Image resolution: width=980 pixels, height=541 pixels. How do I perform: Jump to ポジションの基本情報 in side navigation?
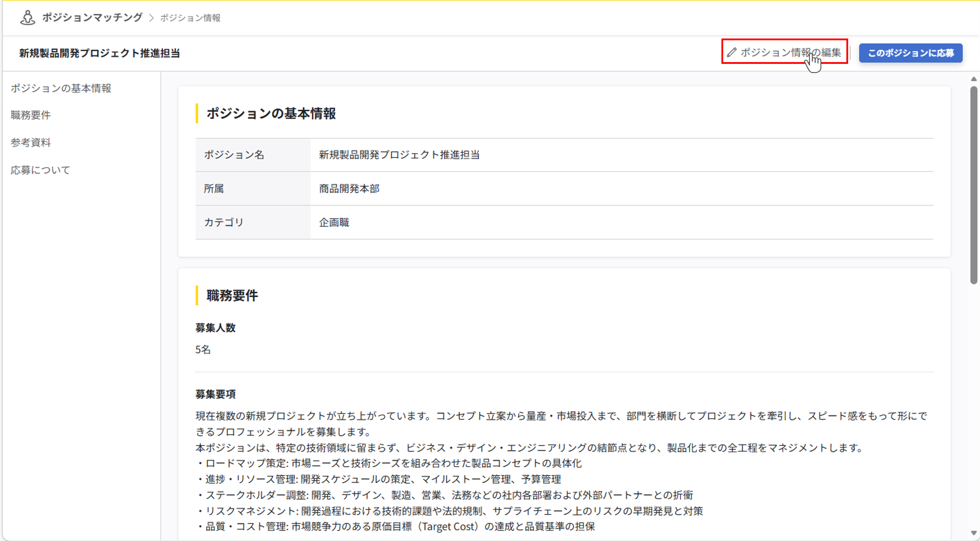(61, 88)
